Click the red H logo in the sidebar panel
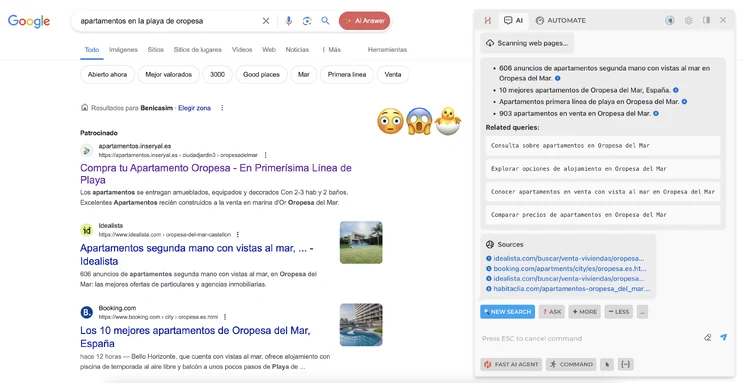The height and width of the screenshot is (383, 744). pos(487,20)
